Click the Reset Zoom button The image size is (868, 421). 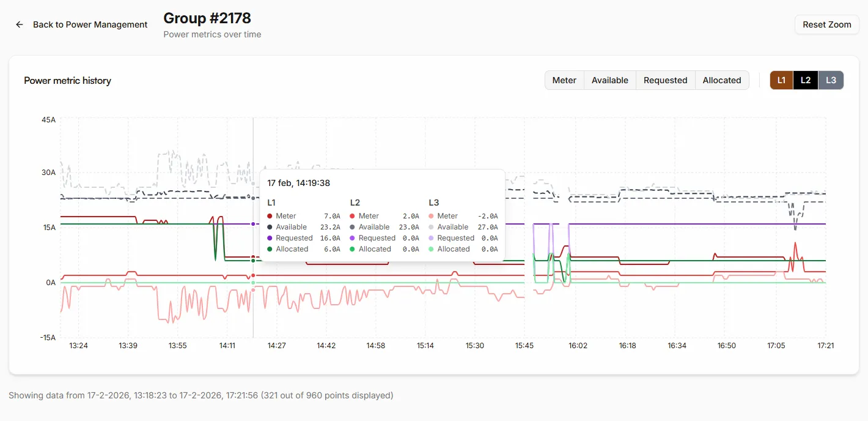click(826, 24)
